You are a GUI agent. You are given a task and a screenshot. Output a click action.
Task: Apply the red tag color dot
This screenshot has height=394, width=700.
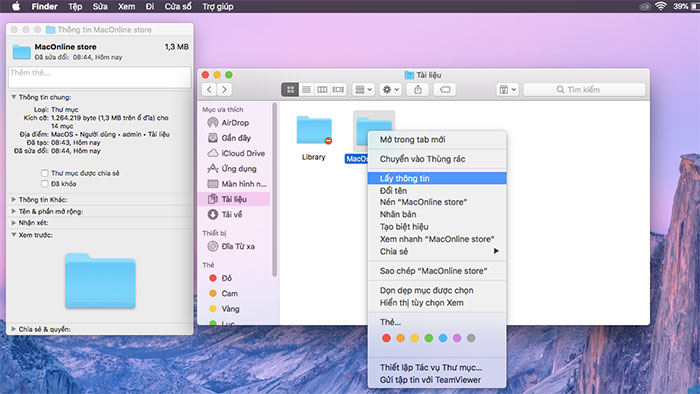[x=386, y=338]
